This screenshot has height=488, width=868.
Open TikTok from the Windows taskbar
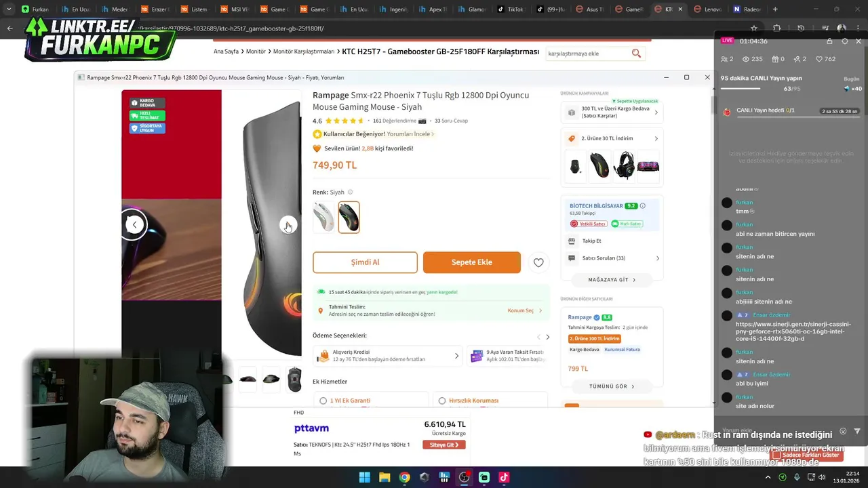[504, 477]
